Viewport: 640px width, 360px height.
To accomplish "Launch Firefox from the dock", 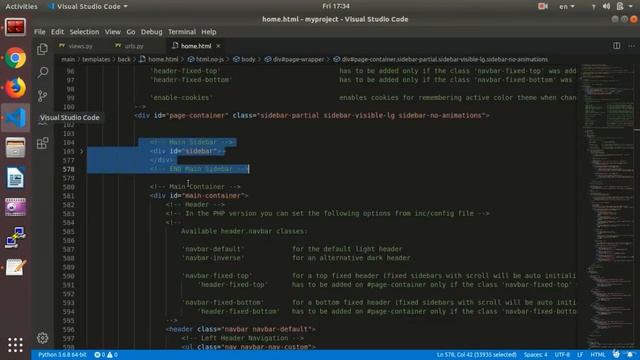I will [x=16, y=88].
